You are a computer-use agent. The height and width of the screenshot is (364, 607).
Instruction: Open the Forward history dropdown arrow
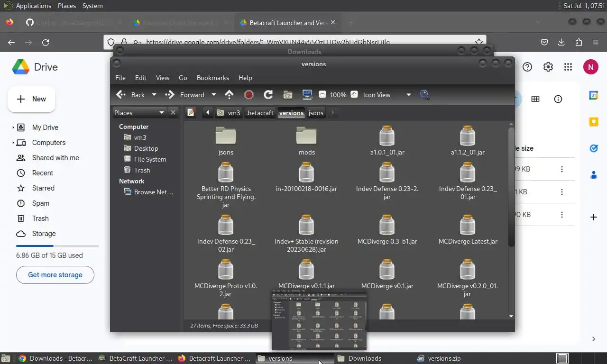point(213,95)
